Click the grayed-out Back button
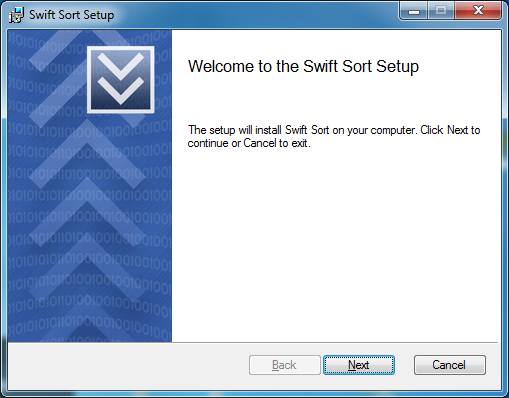509x398 pixels. (x=284, y=365)
